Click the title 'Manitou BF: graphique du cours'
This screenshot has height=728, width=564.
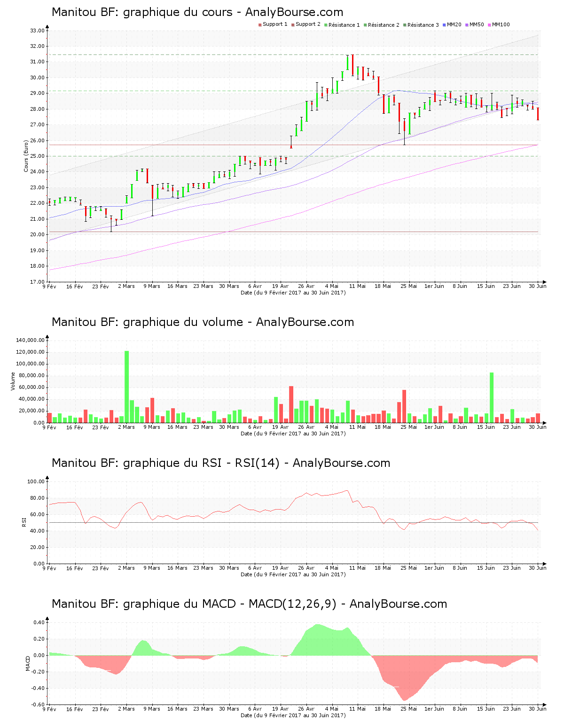[142, 12]
